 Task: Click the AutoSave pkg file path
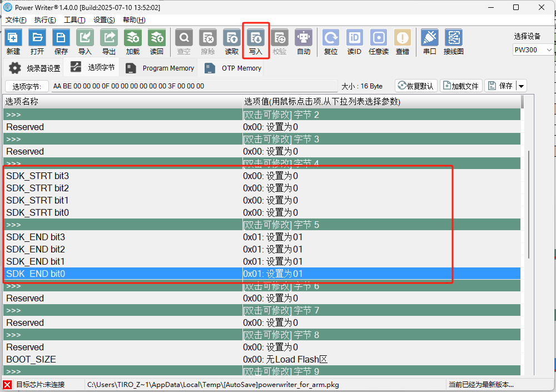click(x=213, y=385)
